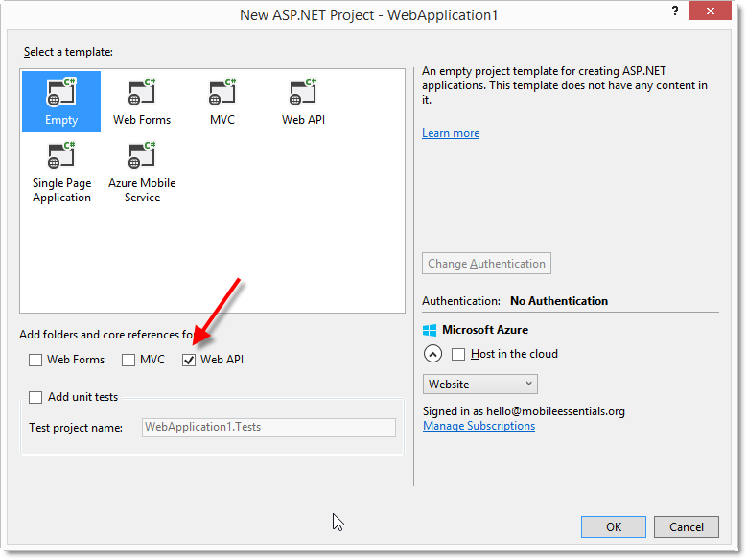Choose the Web Forms template icon
Screen dimensions: 747x560
click(142, 101)
